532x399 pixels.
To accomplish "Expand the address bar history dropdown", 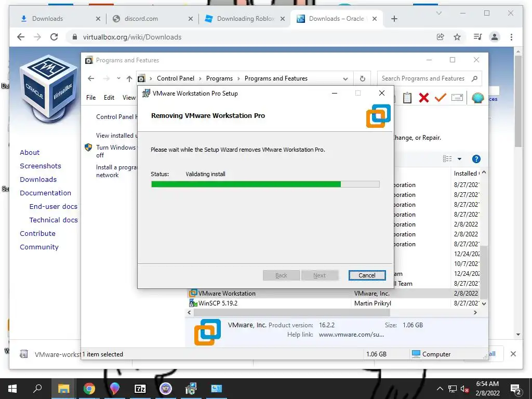I will tap(345, 79).
